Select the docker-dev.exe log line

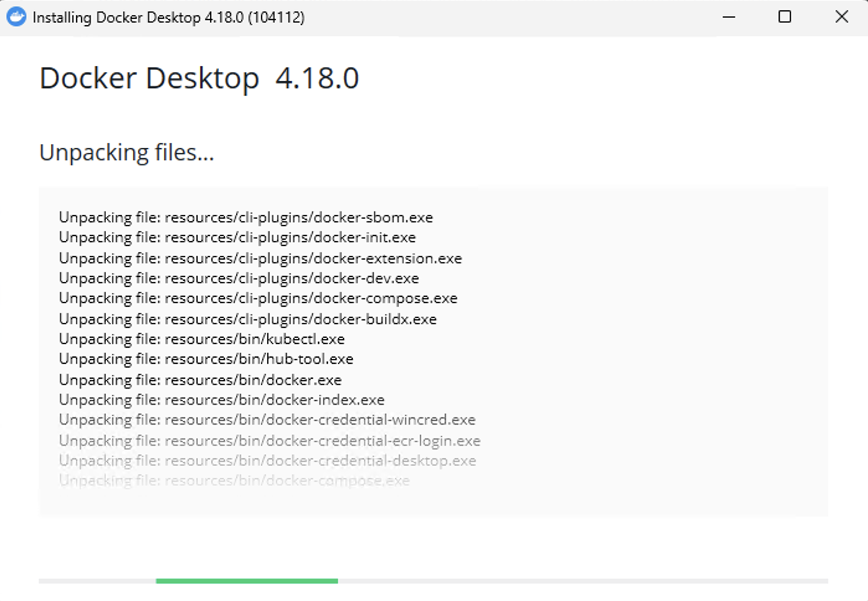[x=239, y=278]
